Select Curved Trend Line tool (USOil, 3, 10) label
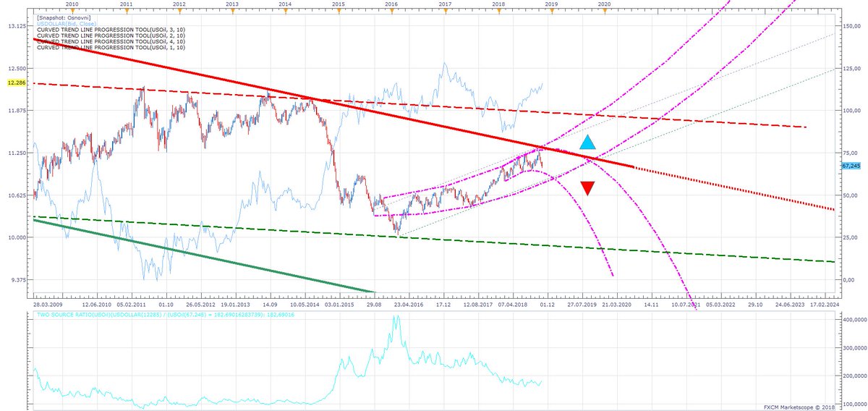 click(110, 29)
